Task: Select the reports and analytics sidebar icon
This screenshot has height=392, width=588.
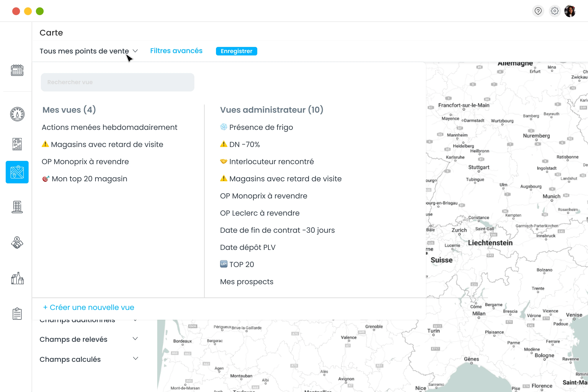Action: pos(17,144)
